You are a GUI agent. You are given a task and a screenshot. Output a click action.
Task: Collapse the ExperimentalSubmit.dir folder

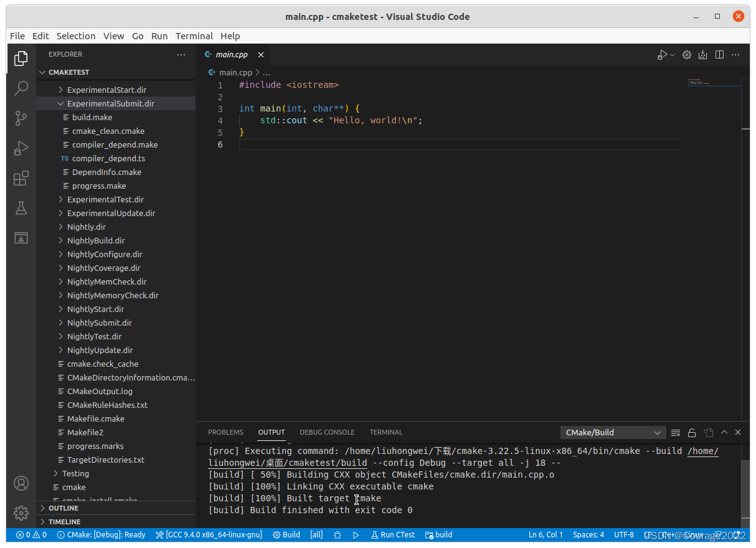pyautogui.click(x=116, y=104)
